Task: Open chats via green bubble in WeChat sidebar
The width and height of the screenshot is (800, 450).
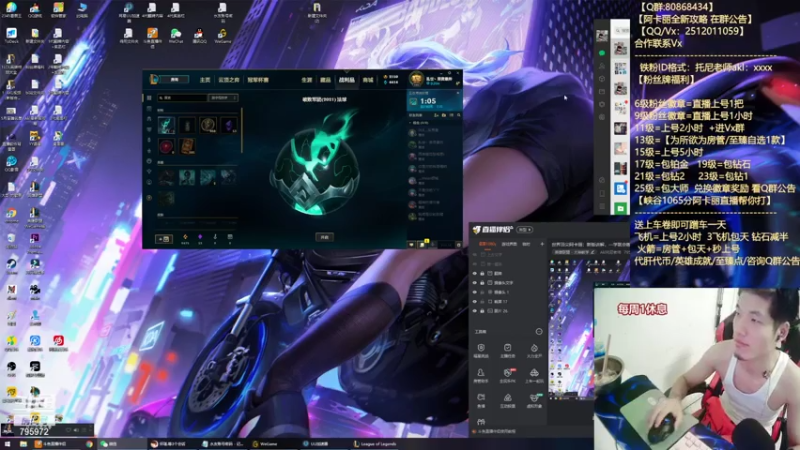Action: click(602, 53)
